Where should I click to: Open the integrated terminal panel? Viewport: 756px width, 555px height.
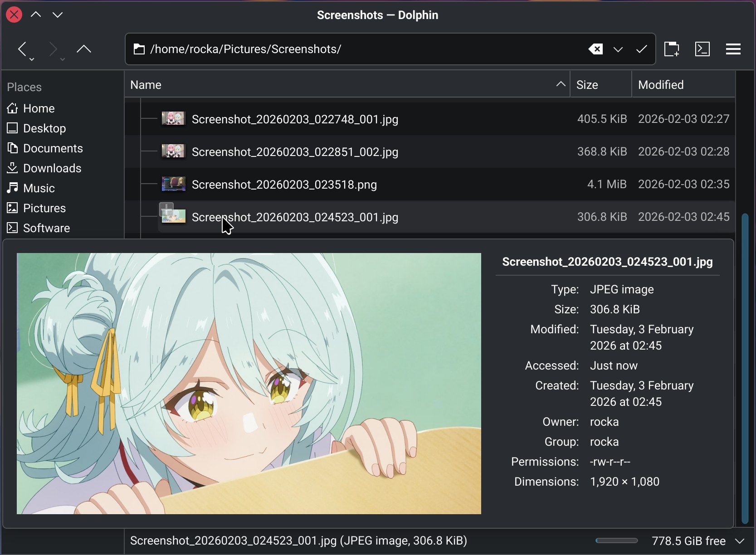tap(702, 49)
